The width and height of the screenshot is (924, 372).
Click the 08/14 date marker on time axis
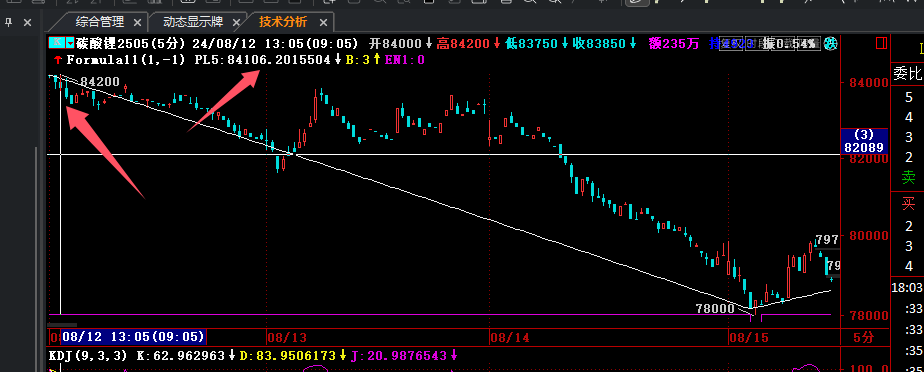tap(510, 338)
